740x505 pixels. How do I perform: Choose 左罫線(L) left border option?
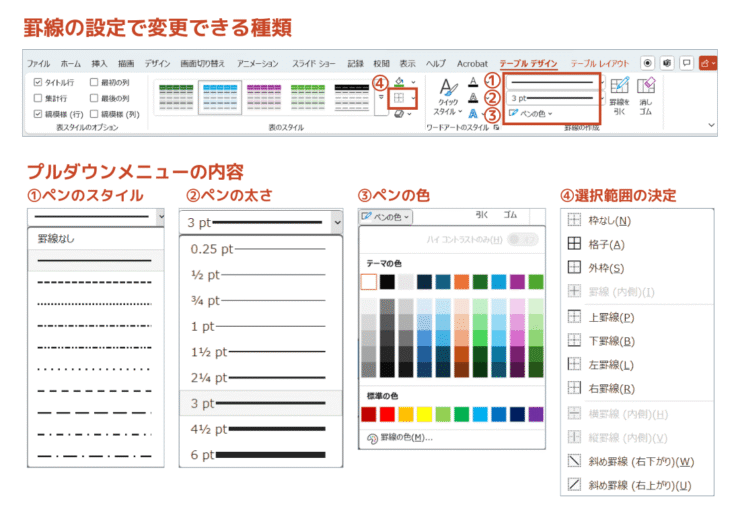pos(637,364)
